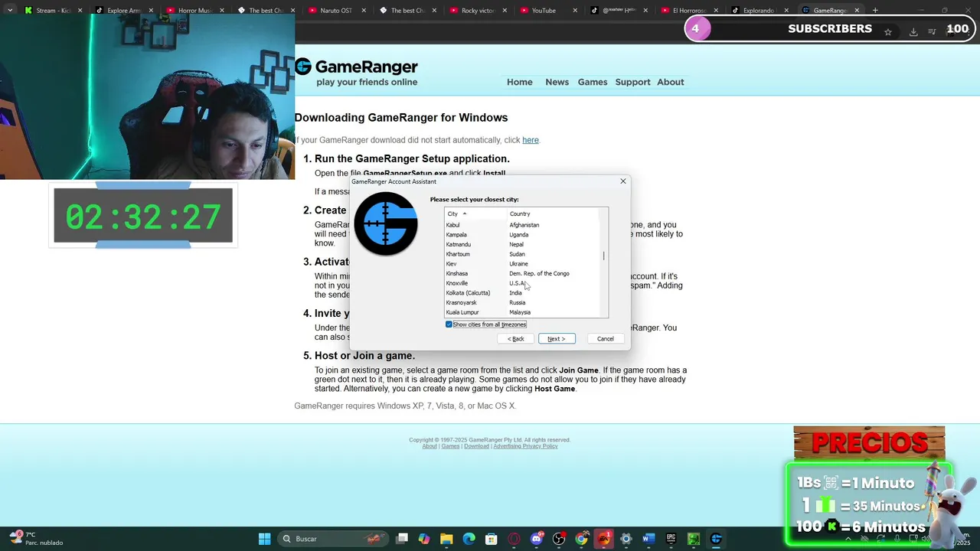The height and width of the screenshot is (551, 980).
Task: Select Kinshasa city row
Action: [x=523, y=273]
